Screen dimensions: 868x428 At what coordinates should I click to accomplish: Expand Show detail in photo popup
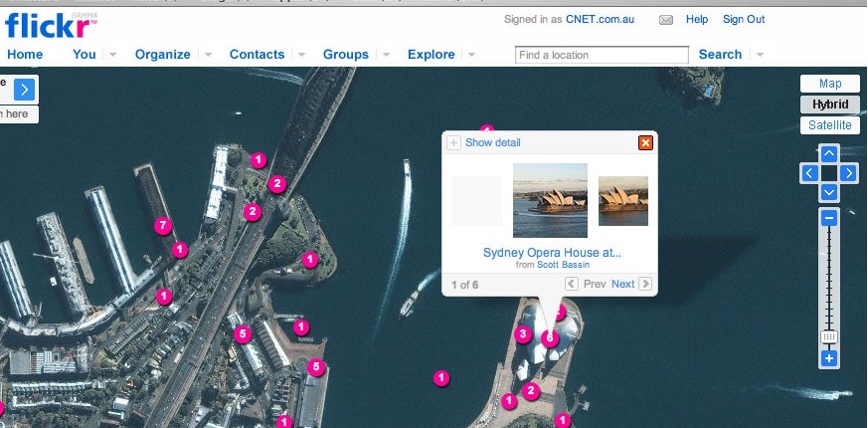[x=484, y=143]
